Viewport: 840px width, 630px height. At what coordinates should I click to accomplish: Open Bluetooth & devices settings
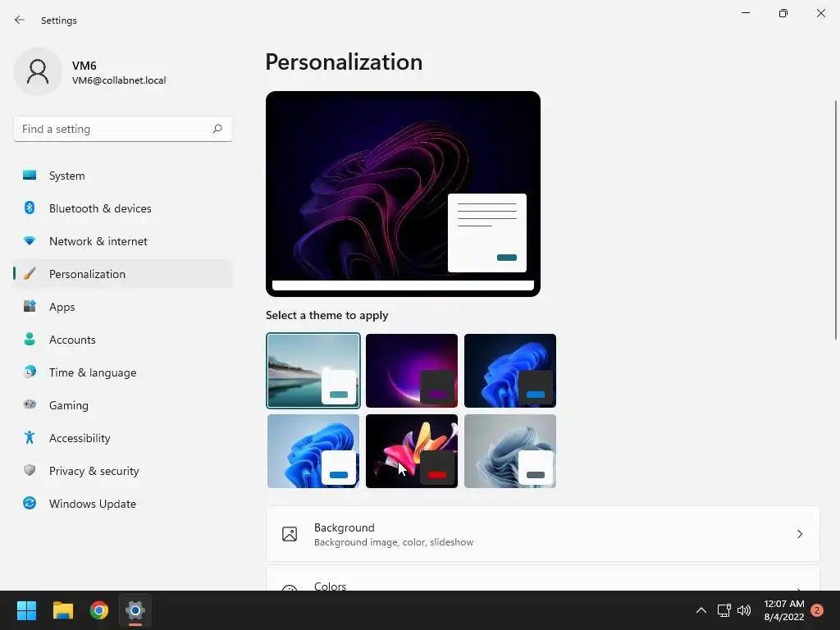123,208
